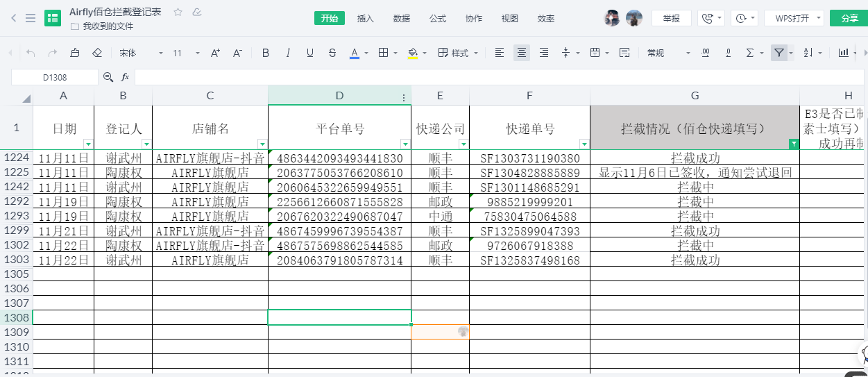Click the vertical alignment icon
Viewport: 868px width, 377px height.
[x=566, y=53]
